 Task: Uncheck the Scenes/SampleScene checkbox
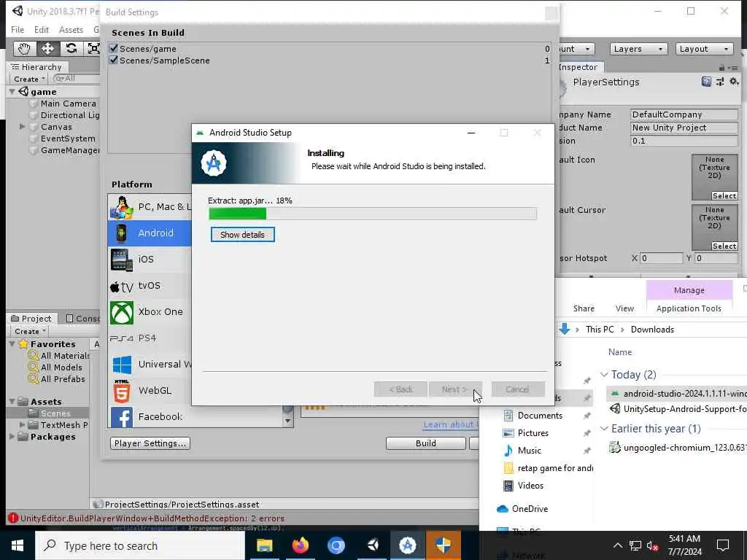113,60
